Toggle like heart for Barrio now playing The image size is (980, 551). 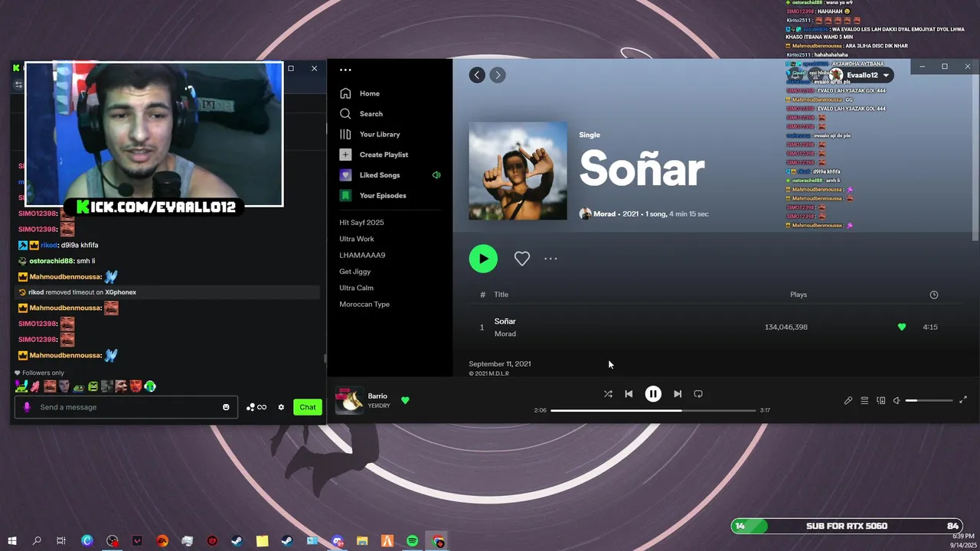(405, 400)
